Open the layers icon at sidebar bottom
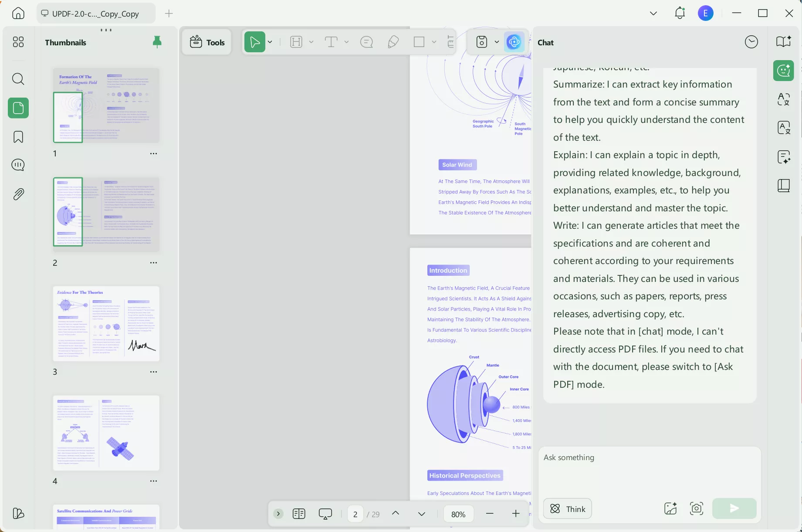The width and height of the screenshot is (802, 532). pos(18,513)
